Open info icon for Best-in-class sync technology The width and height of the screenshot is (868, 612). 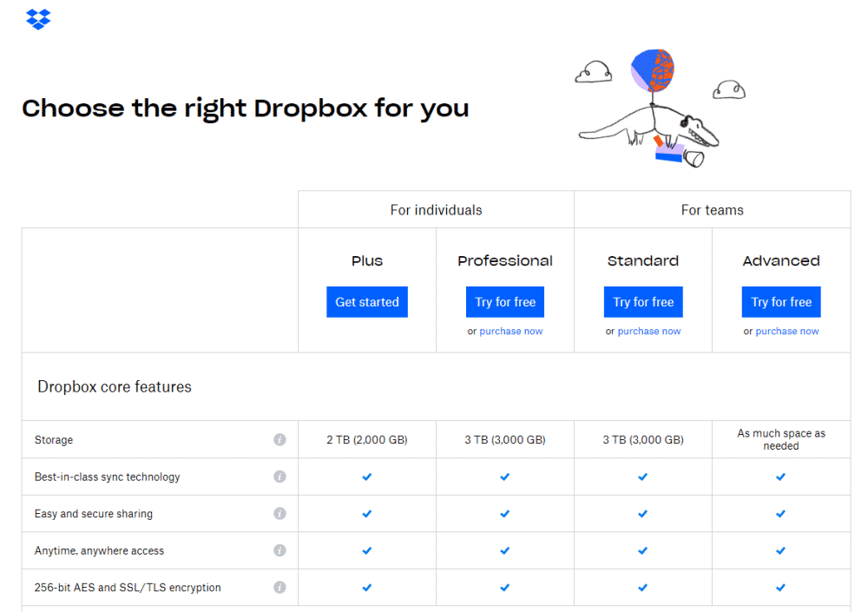279,477
